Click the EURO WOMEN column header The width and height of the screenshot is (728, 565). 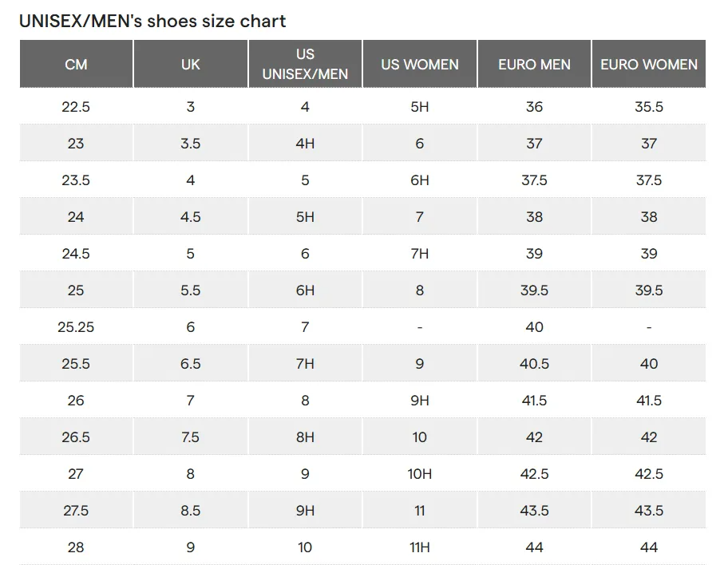tap(649, 64)
